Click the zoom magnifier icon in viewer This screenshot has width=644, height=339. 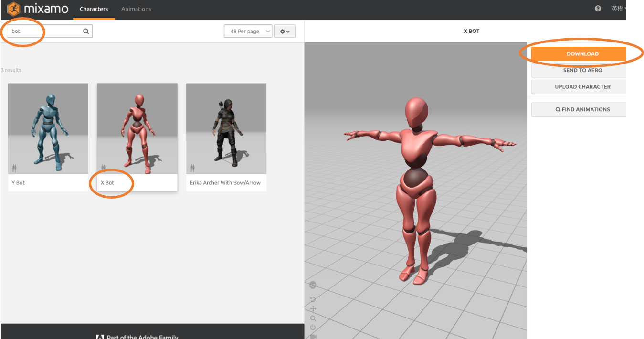click(x=313, y=318)
